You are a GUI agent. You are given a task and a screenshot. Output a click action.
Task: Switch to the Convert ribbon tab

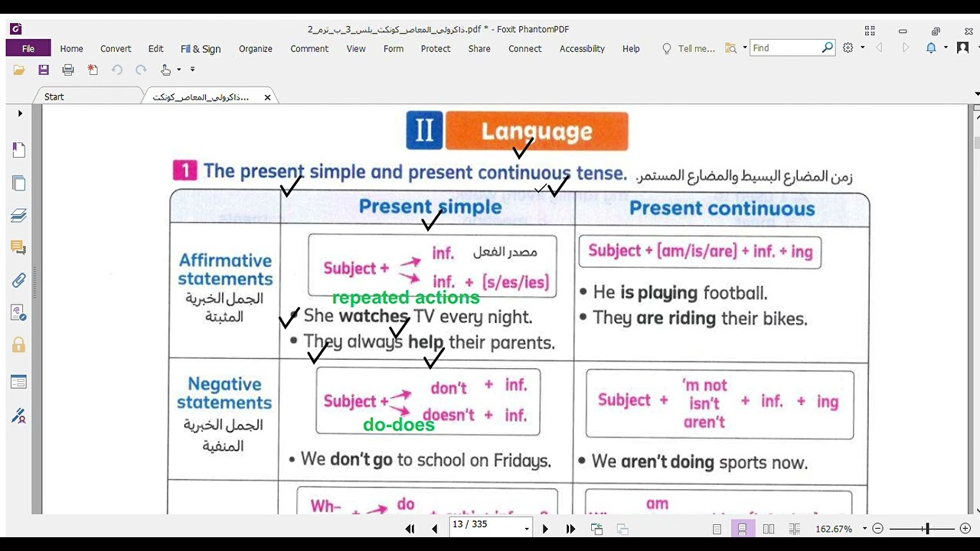pyautogui.click(x=116, y=48)
